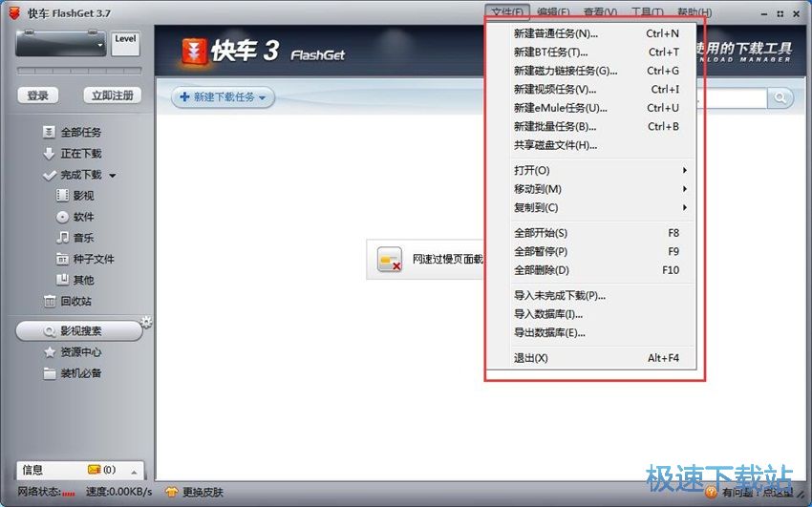Open the 文件(F) menu
812x507 pixels.
click(x=507, y=11)
